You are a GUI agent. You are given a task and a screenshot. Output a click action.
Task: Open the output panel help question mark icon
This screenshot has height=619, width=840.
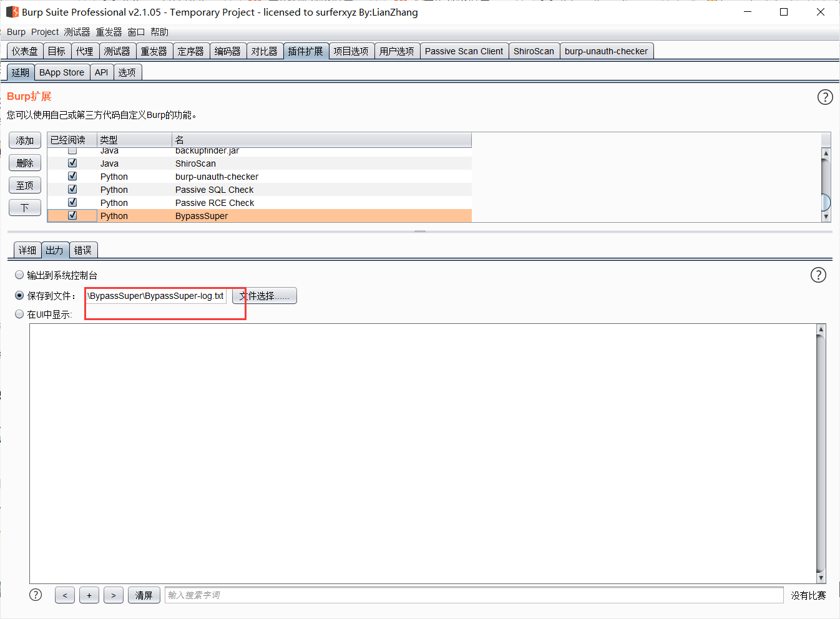[818, 275]
